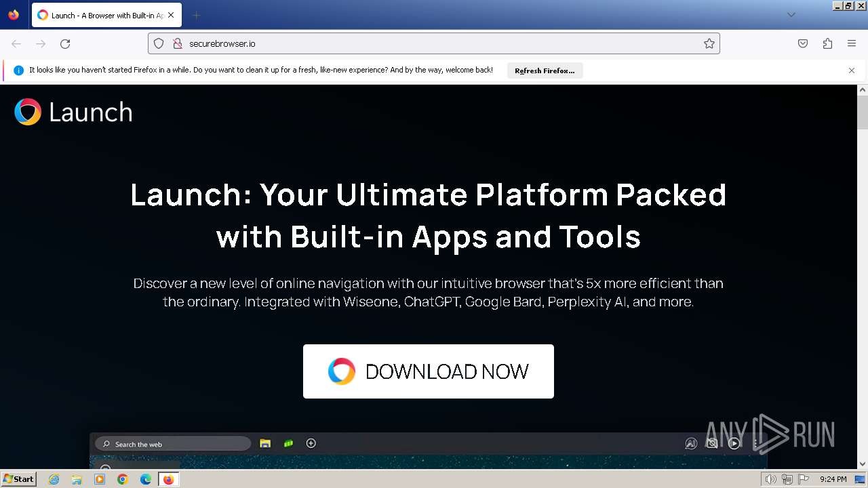The image size is (868, 488).
Task: Click the green icon in browser preview
Action: coord(288,444)
